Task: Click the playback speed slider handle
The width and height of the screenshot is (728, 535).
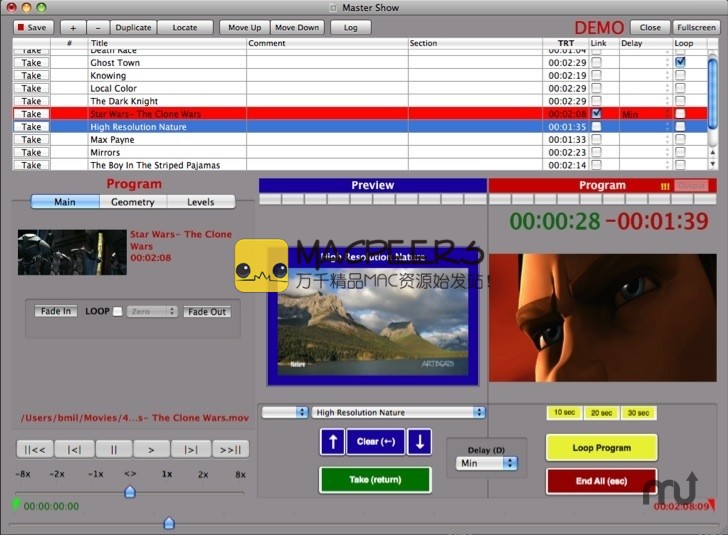Action: [x=130, y=491]
